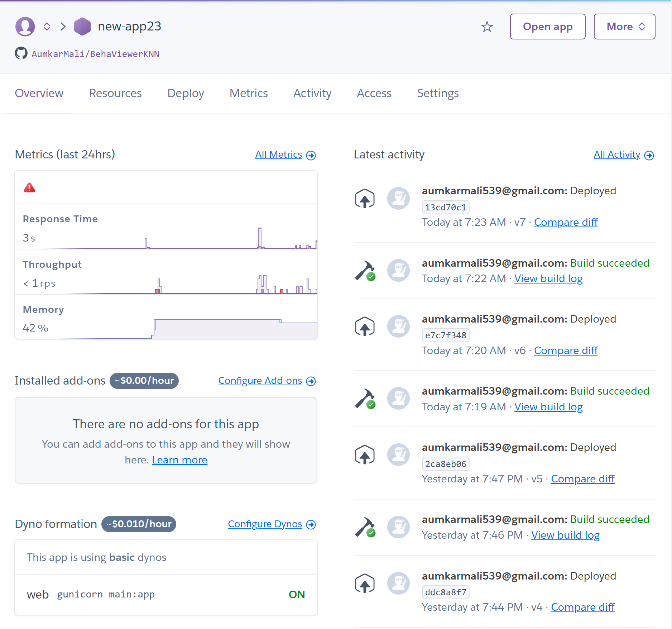Click commit hash 2ca8eb06

(446, 464)
